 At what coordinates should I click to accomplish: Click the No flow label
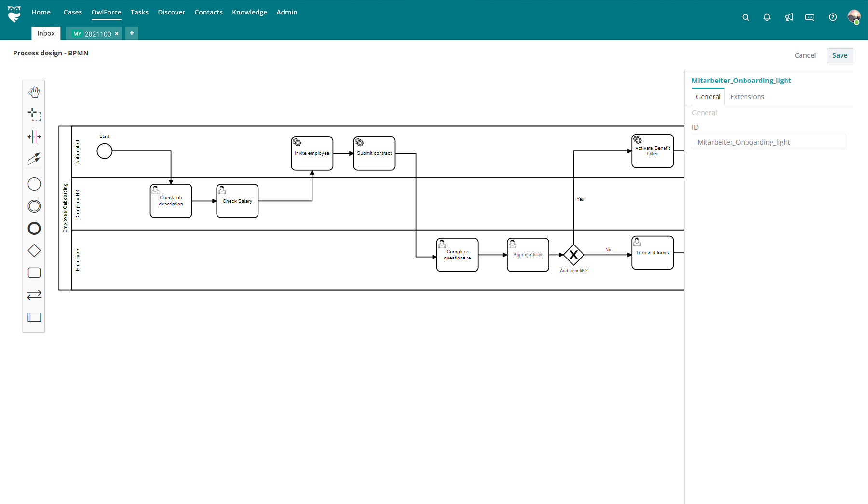[x=608, y=250]
